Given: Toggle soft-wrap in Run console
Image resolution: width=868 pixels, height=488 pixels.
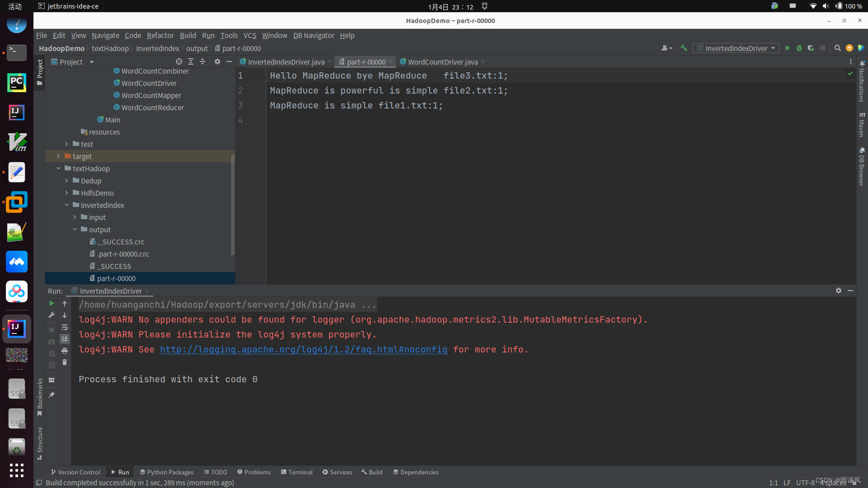Looking at the screenshot, I should click(x=65, y=327).
